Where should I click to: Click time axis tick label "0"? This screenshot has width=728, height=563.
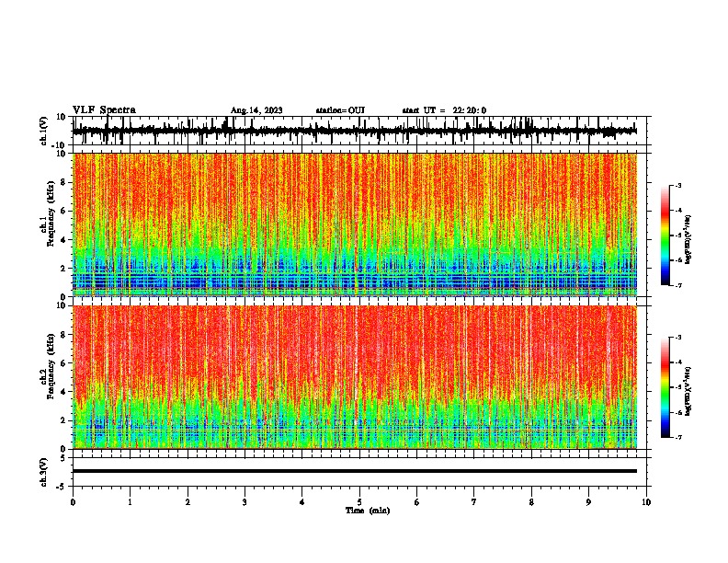coord(73,502)
